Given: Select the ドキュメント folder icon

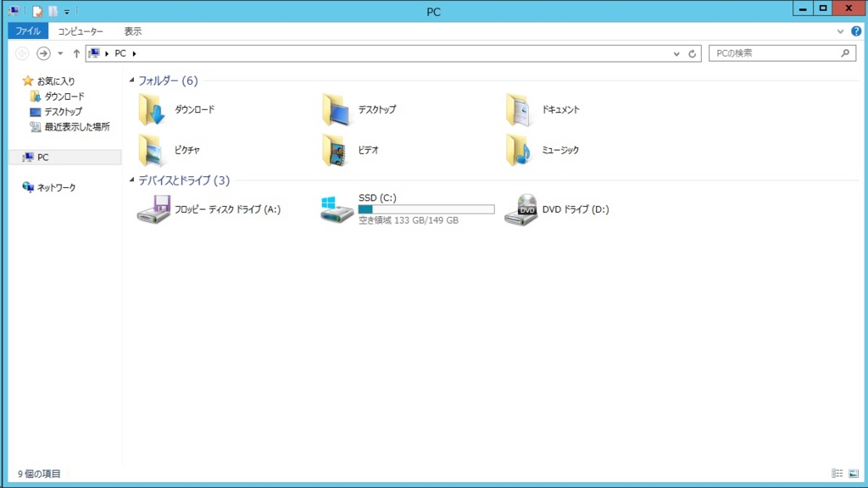Looking at the screenshot, I should click(x=519, y=109).
